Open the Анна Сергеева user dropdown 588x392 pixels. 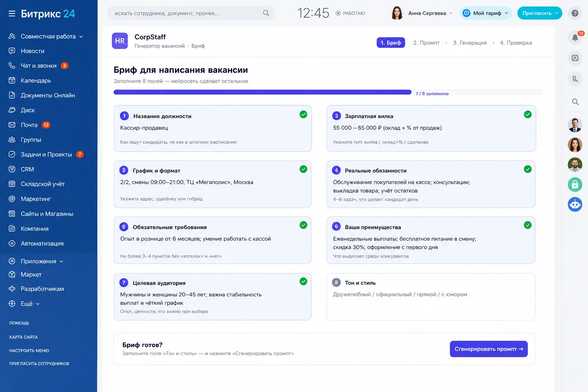tap(421, 13)
